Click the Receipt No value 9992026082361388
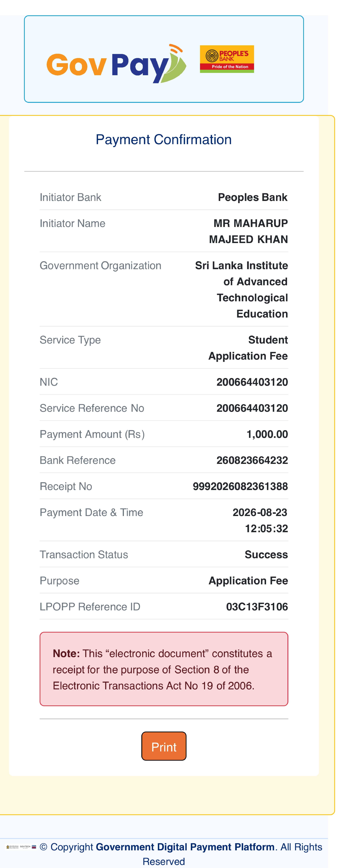Screen dimensions: 344x868 coord(240,486)
